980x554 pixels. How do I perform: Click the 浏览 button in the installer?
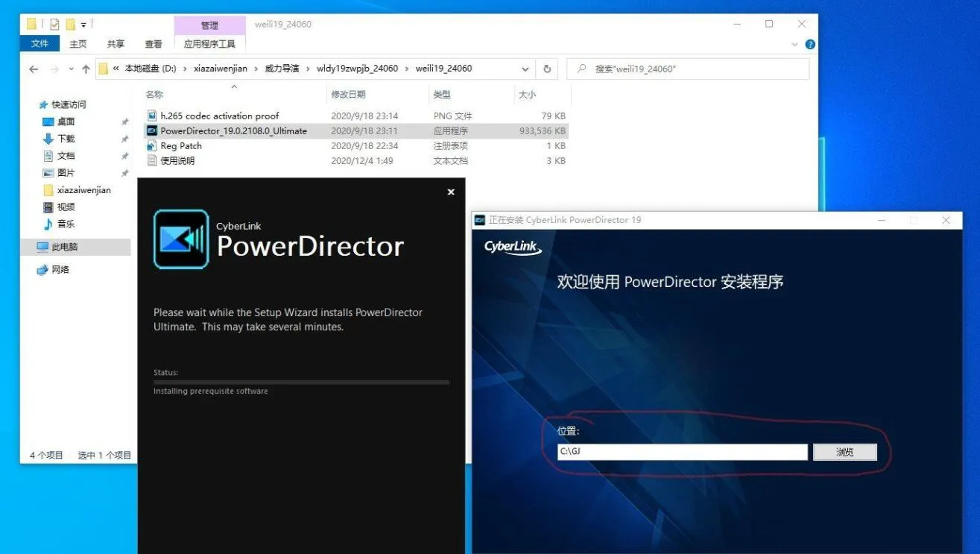[844, 453]
